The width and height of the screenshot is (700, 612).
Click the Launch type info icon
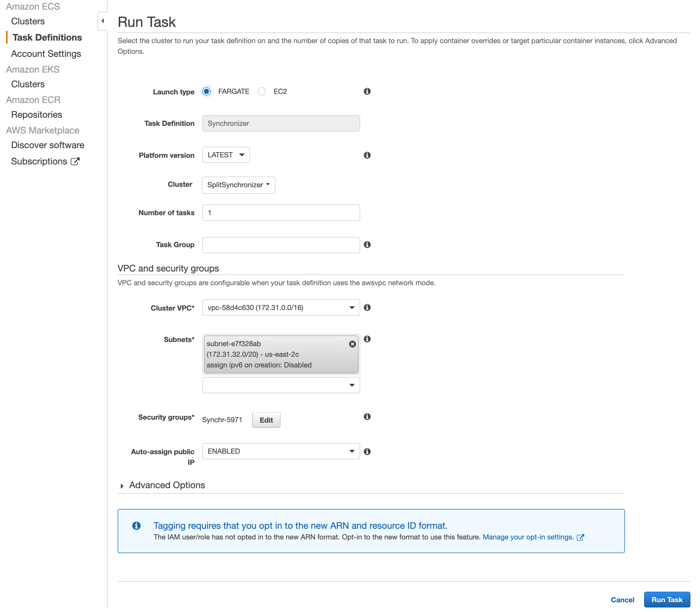[367, 91]
